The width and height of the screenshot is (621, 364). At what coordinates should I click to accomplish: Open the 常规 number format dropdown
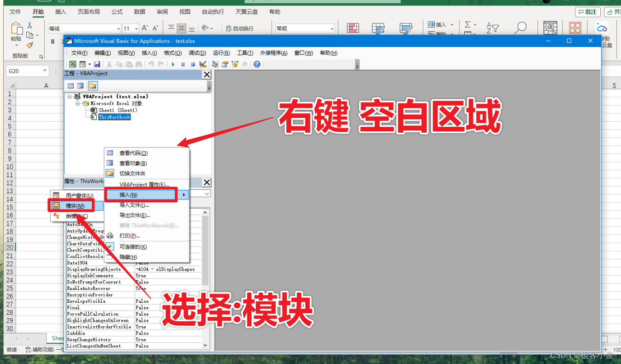click(x=332, y=29)
